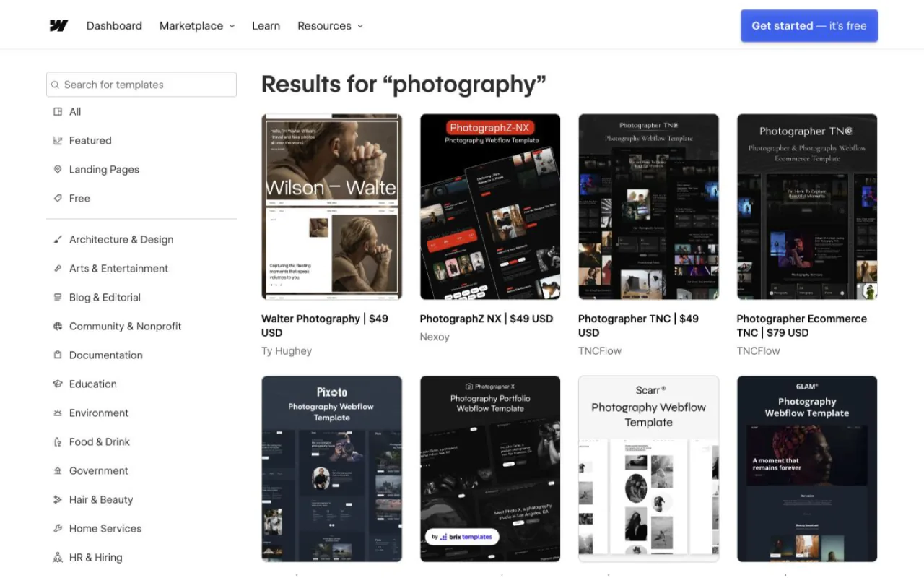Open the Photographer Ecommerce TNC thumbnail

point(807,207)
